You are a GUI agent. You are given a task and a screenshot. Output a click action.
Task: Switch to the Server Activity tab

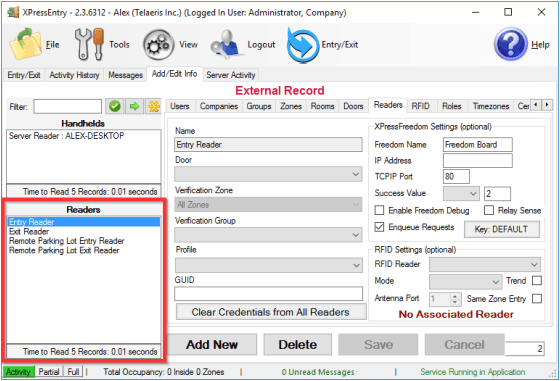231,75
